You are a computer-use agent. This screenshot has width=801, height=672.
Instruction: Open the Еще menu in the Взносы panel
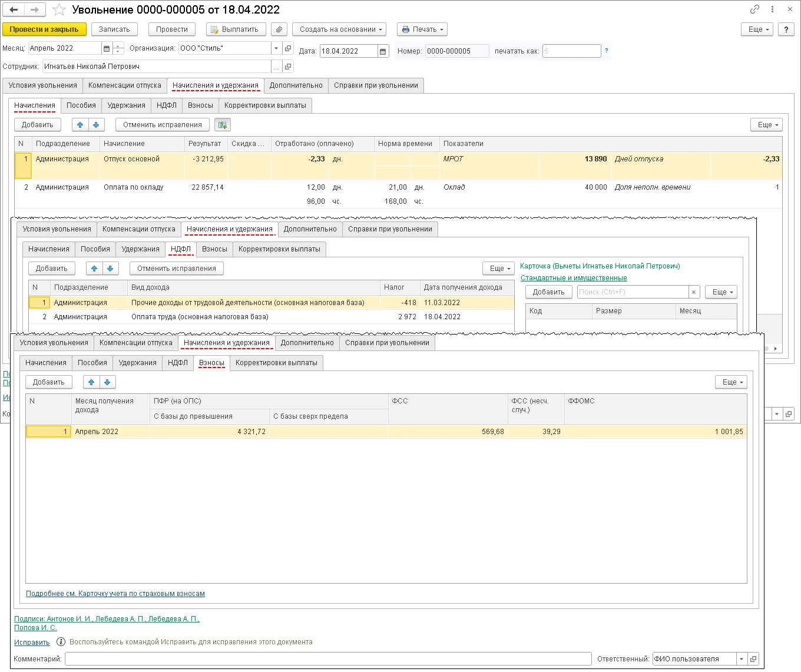click(732, 382)
